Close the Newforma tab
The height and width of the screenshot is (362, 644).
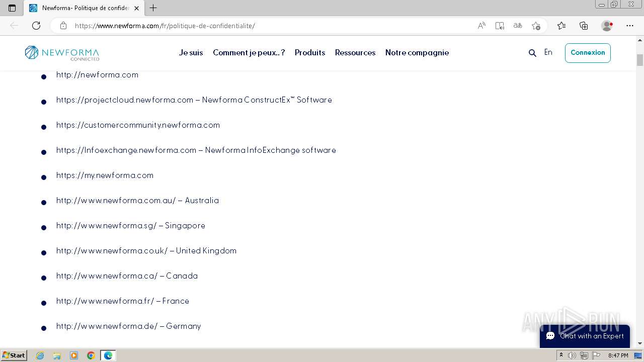click(136, 8)
